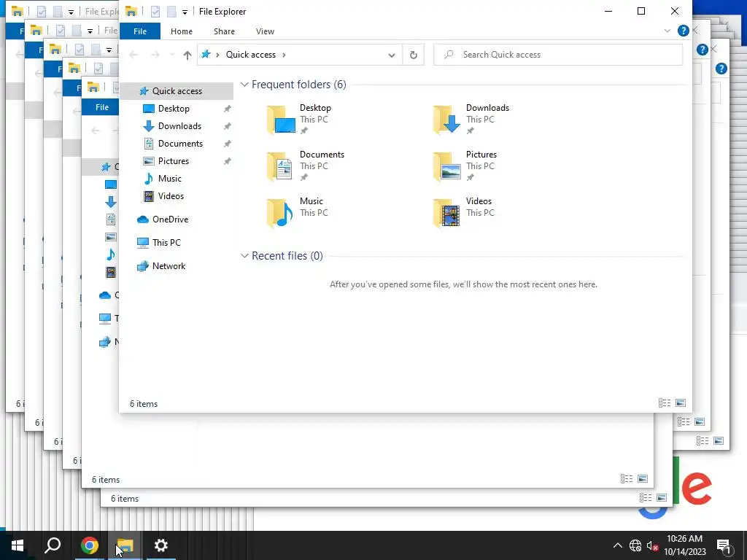This screenshot has height=560, width=747.
Task: Click the pin icon next to Downloads
Action: tap(228, 127)
